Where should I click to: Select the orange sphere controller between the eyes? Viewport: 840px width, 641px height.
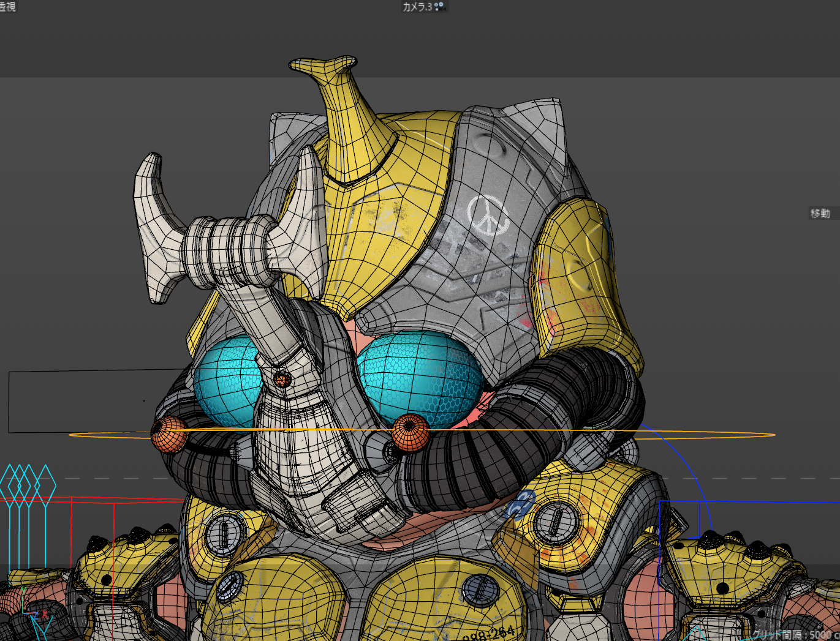click(411, 433)
